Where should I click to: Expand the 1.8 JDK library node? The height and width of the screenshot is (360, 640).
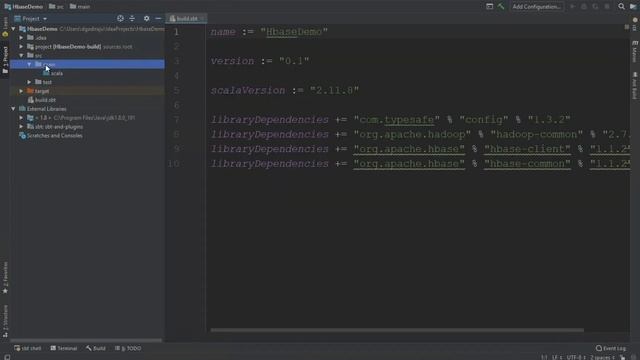click(x=22, y=118)
